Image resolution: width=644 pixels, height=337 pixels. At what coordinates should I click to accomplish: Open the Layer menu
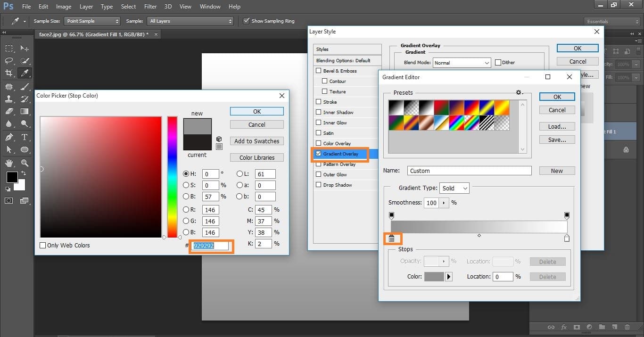coord(86,7)
